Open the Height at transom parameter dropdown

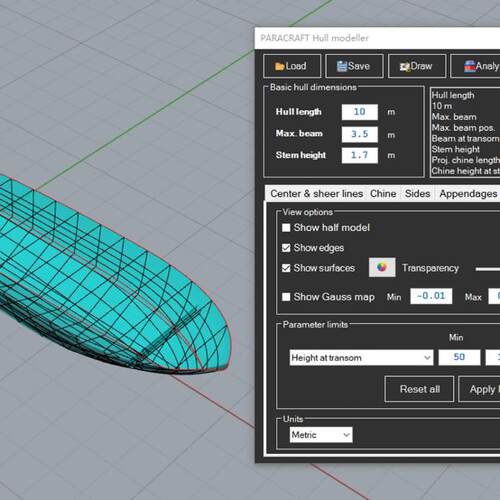pos(361,358)
